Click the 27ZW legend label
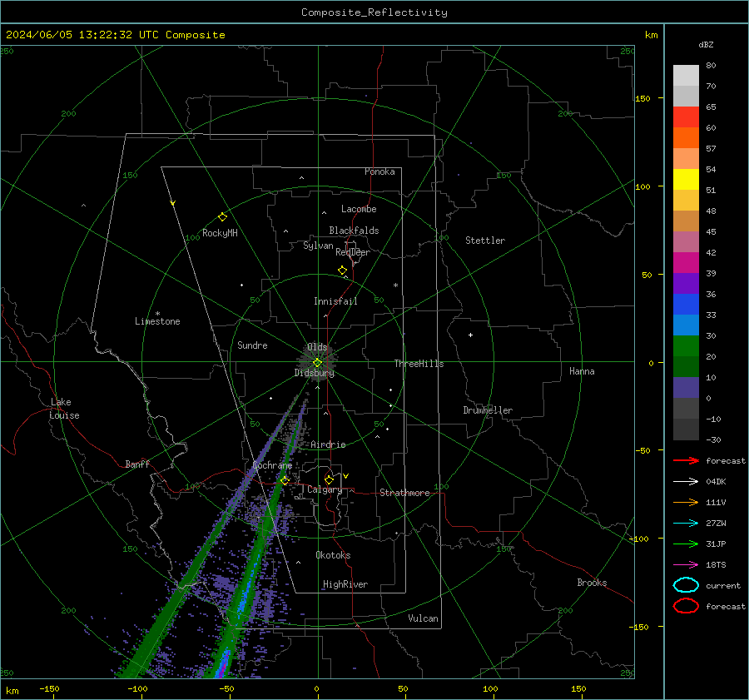749x700 pixels. tap(716, 524)
